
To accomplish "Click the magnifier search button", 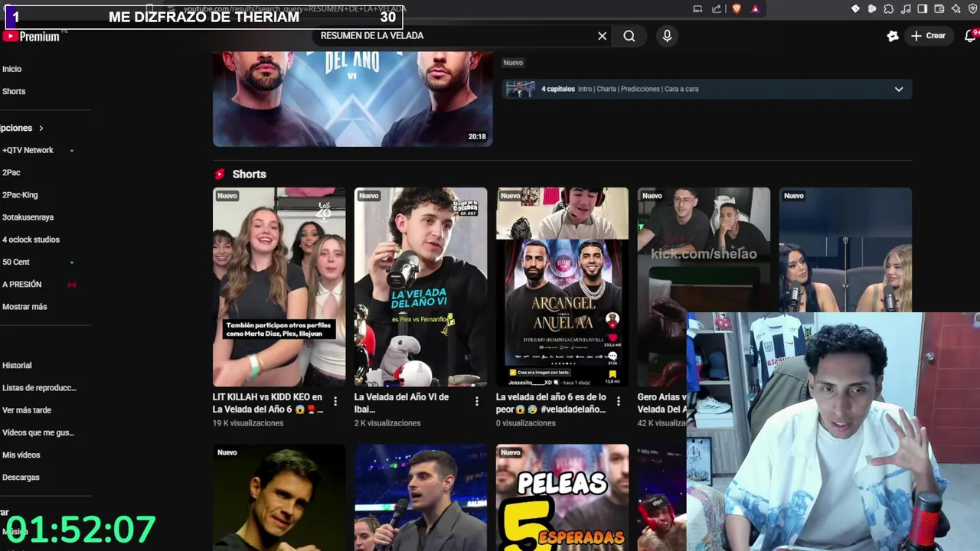I will pos(629,36).
